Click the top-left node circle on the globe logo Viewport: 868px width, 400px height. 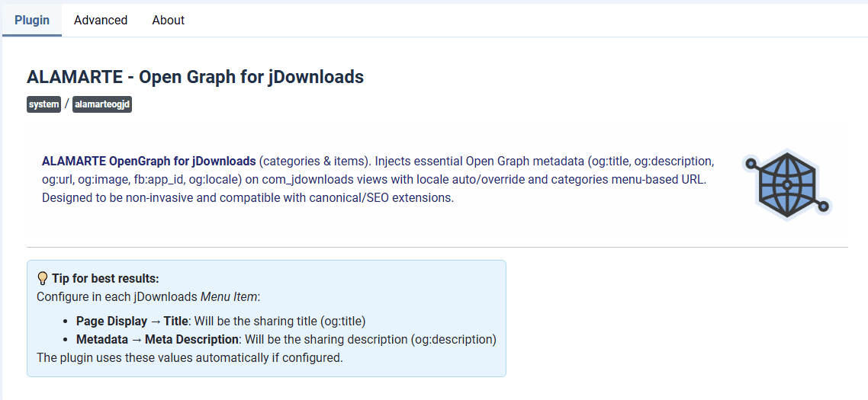[x=751, y=163]
